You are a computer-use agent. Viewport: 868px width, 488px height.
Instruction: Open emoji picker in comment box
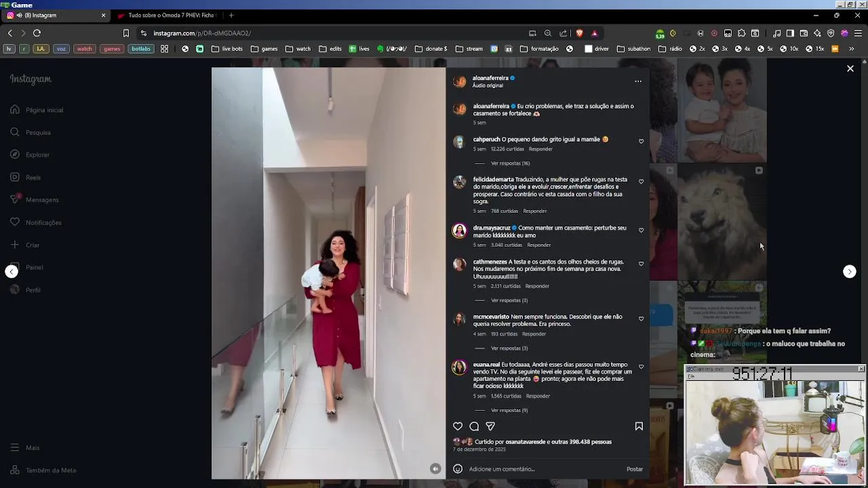(458, 469)
